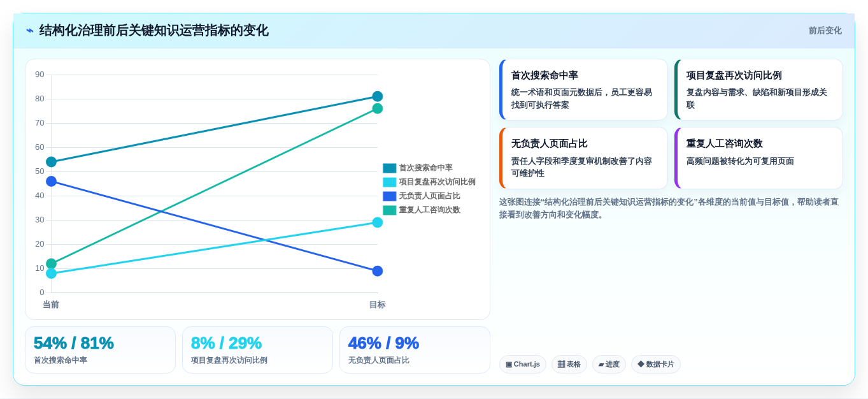Open the 54% / 81% stat card
This screenshot has height=399, width=868.
pos(100,350)
